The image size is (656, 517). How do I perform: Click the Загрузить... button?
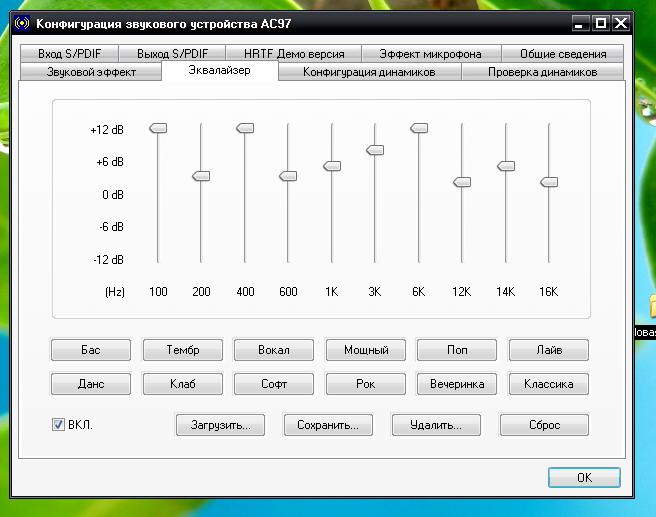click(x=220, y=425)
